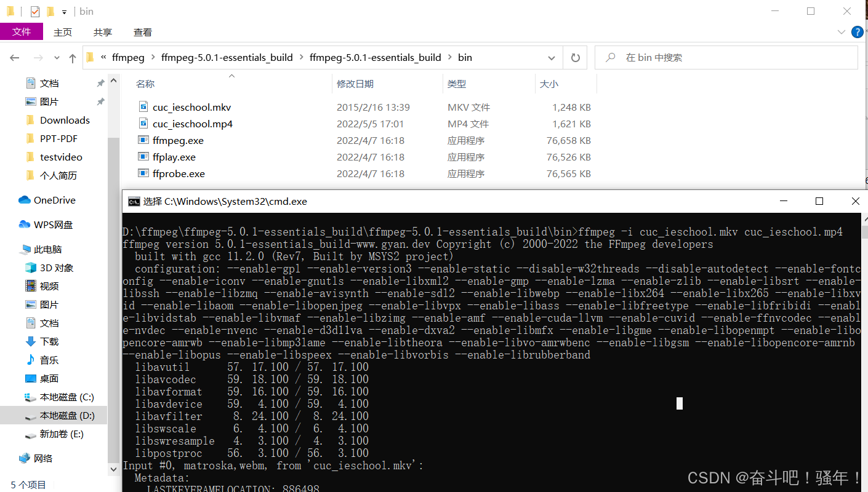Switch to the 查看 ribbon tab
The image size is (868, 492).
click(x=143, y=32)
